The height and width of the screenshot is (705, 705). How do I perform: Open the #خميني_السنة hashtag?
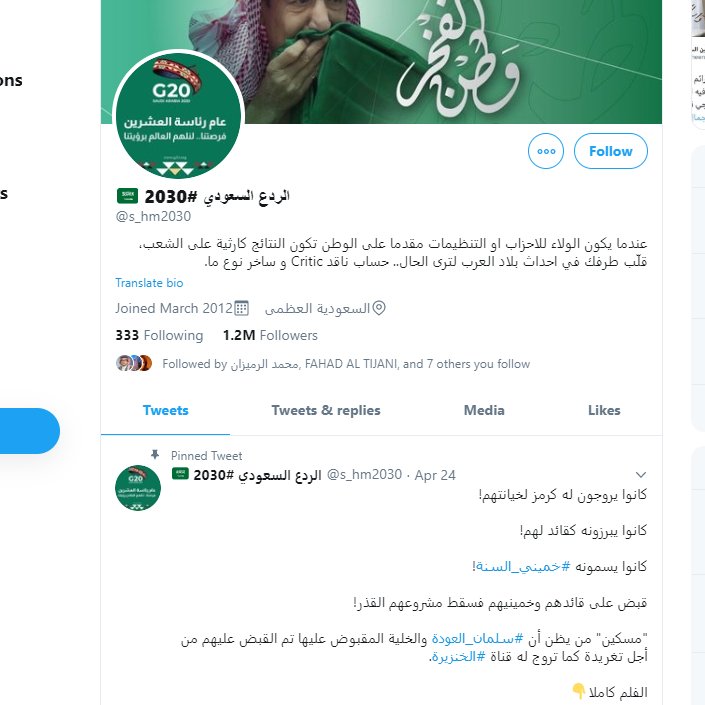coord(522,567)
